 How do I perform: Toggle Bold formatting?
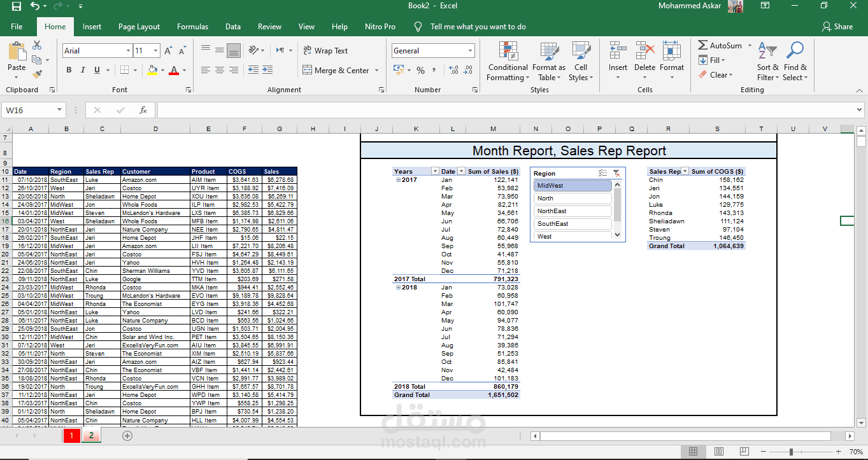(69, 70)
